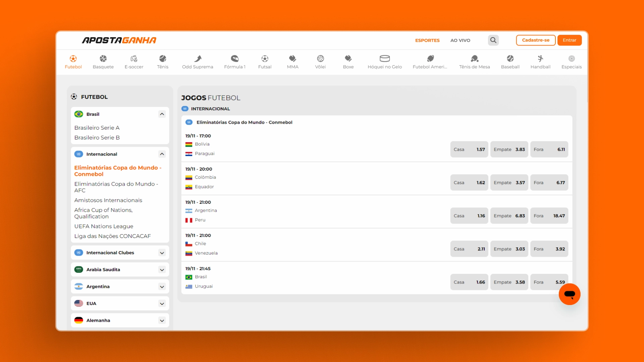Switch to the AO VIVO tab
Image resolution: width=644 pixels, height=362 pixels.
click(x=460, y=40)
